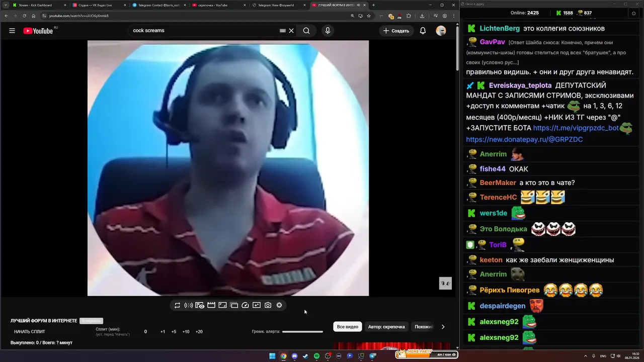
Task: Select the Похожие filter chip
Action: [x=423, y=327]
